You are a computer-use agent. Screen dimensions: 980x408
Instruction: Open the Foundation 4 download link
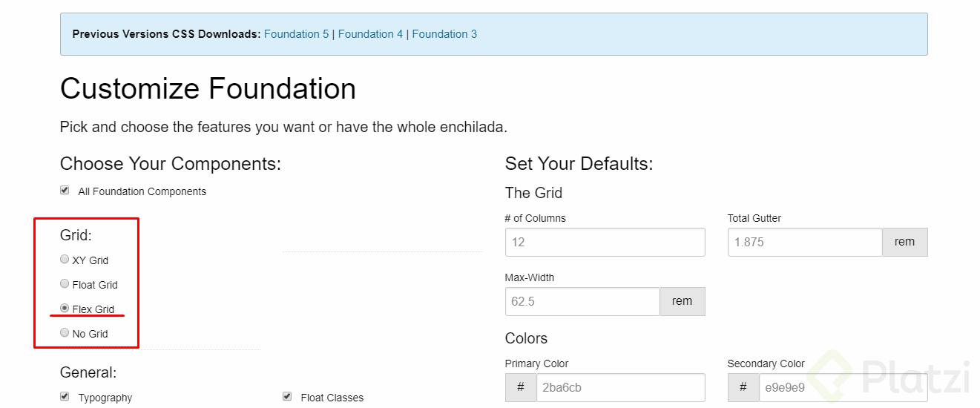pos(370,34)
